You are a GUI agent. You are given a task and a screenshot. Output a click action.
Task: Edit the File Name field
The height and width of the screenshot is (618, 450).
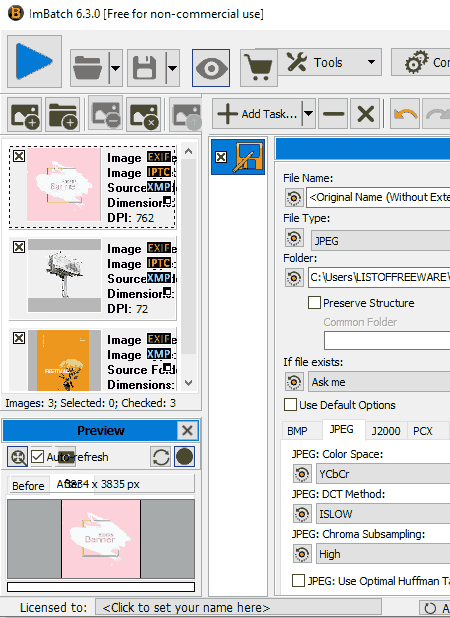click(x=378, y=197)
